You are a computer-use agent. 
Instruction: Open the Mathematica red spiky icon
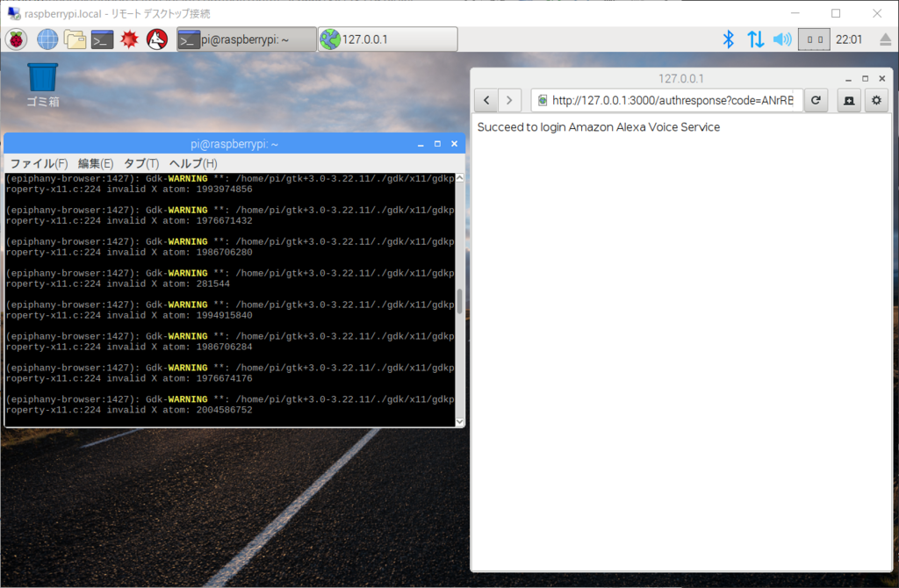130,39
